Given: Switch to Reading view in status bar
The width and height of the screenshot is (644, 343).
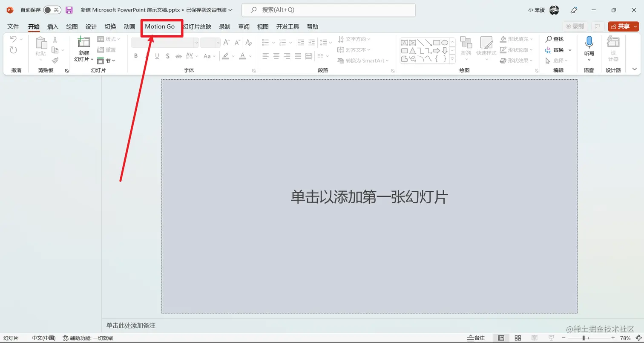Looking at the screenshot, I should [x=534, y=338].
